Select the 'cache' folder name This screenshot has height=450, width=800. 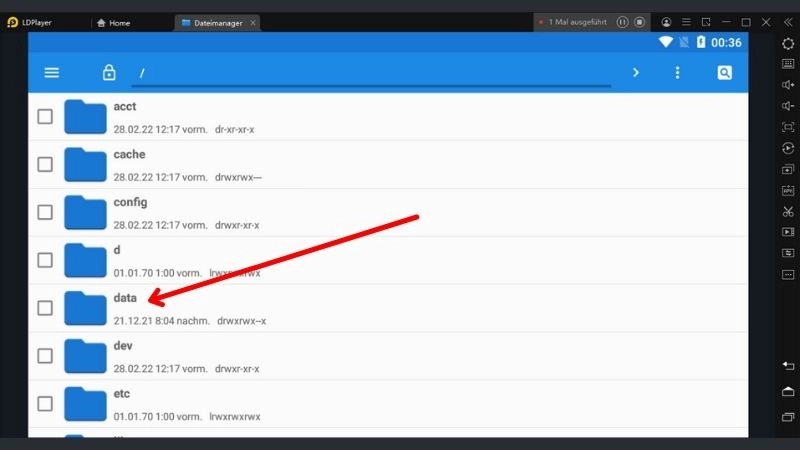[129, 154]
